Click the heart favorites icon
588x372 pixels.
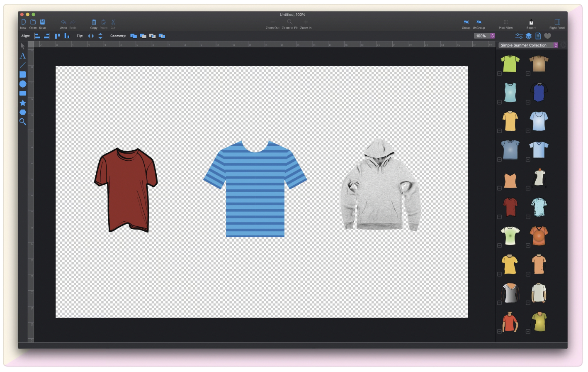click(x=547, y=36)
